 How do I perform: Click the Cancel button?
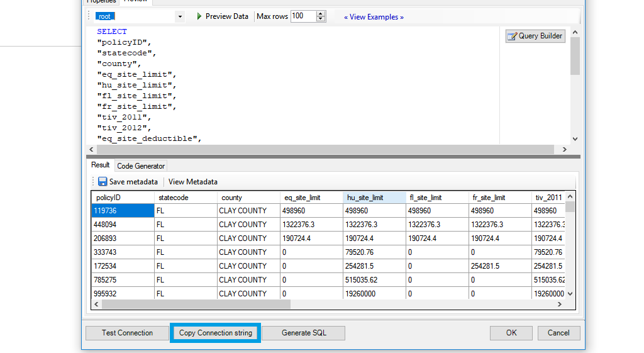click(x=558, y=333)
